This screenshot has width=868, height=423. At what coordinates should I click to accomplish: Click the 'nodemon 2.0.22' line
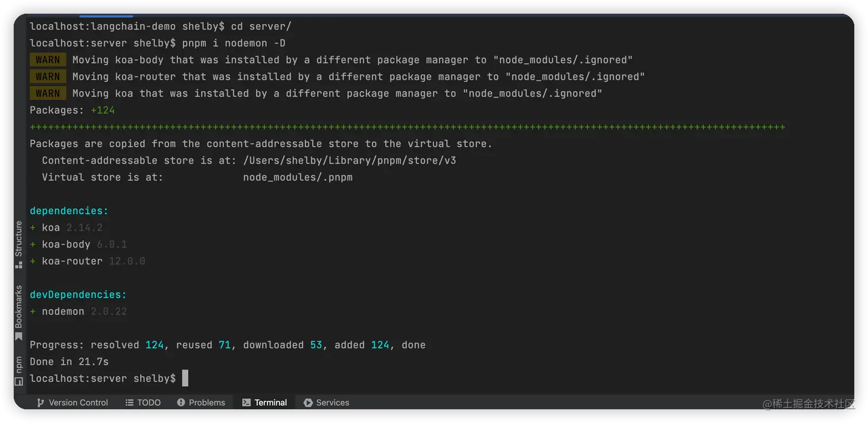(x=78, y=311)
